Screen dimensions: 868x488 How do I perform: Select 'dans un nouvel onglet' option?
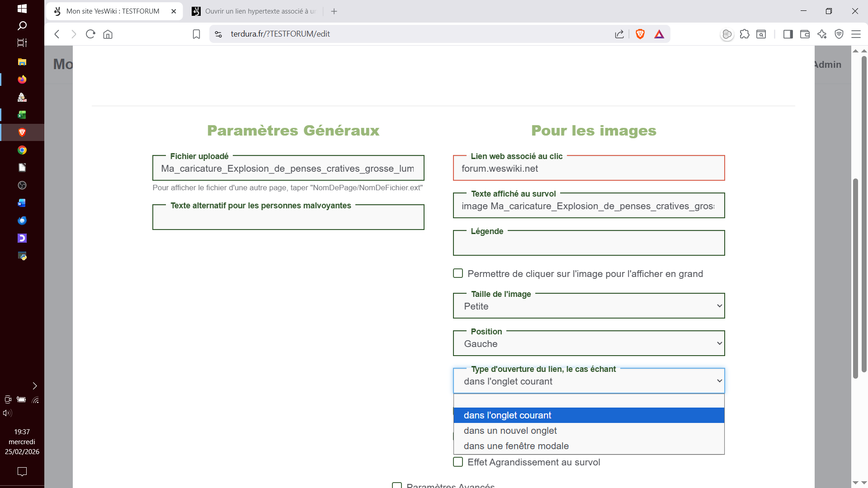pos(510,431)
